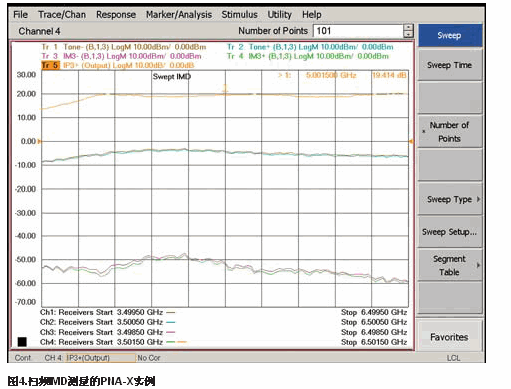
Task: Open the Trace/Chan menu
Action: pyautogui.click(x=62, y=15)
